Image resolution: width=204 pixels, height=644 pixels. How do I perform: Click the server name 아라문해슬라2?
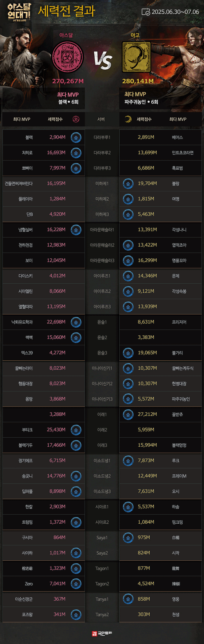(x=102, y=245)
